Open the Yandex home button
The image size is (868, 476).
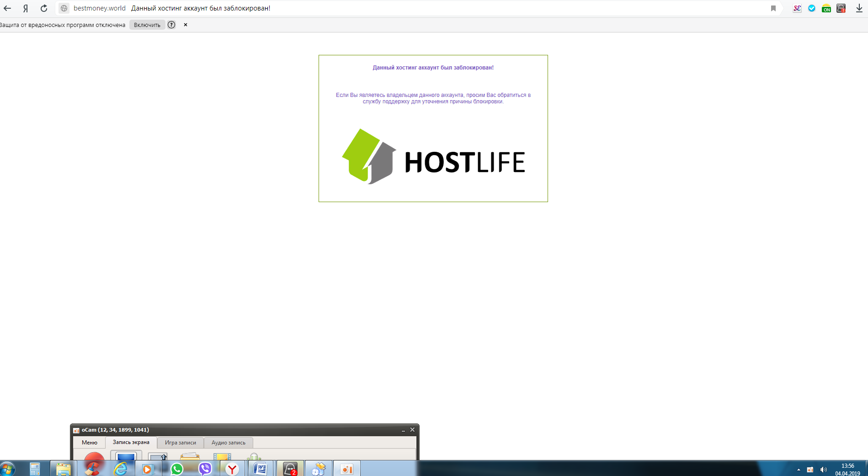[x=26, y=8]
